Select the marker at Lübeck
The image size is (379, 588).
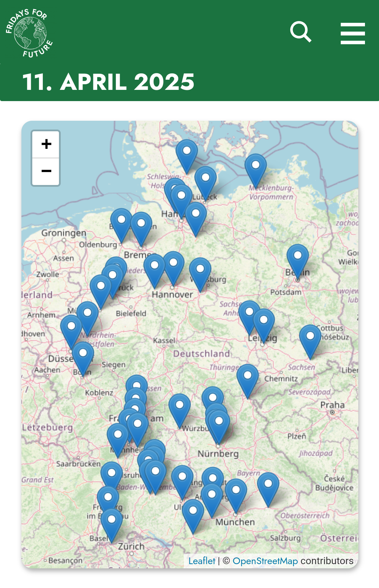(205, 184)
